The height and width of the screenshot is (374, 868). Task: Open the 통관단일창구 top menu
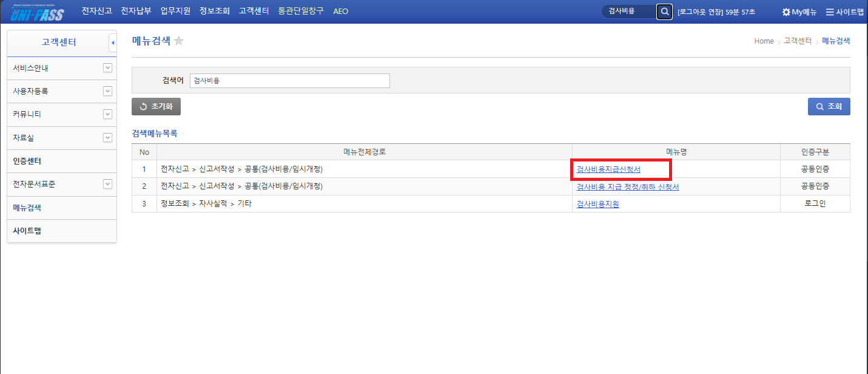[x=301, y=12]
